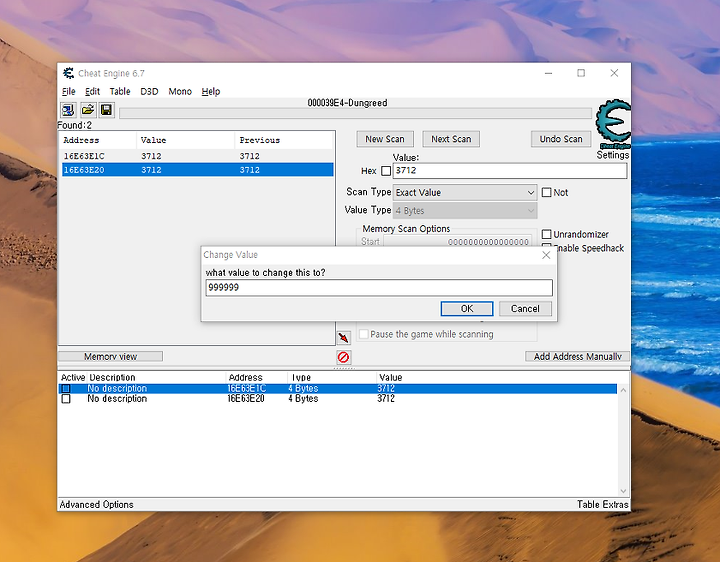Minimize the Cheat Engine window
720x562 pixels.
548,73
